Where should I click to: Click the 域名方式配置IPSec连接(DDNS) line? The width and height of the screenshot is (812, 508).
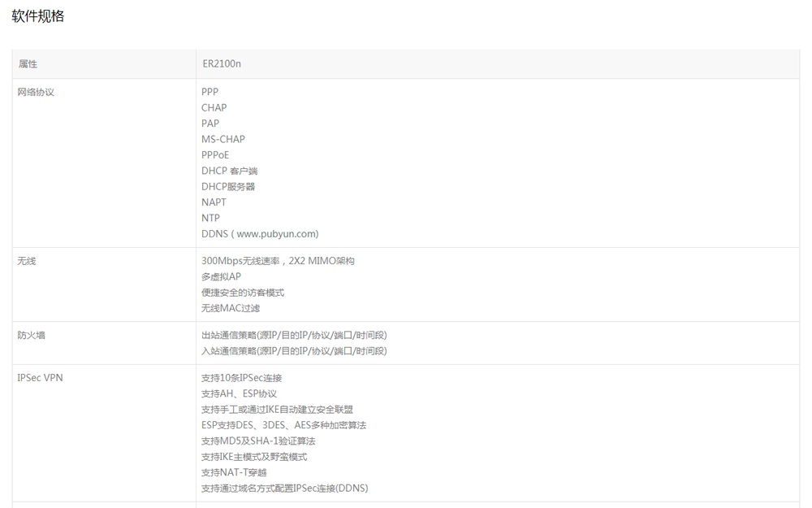[285, 488]
